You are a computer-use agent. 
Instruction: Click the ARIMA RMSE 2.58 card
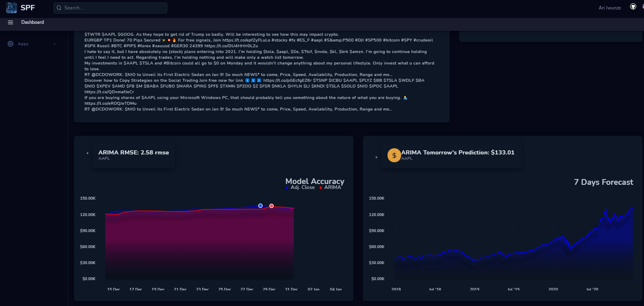[134, 155]
